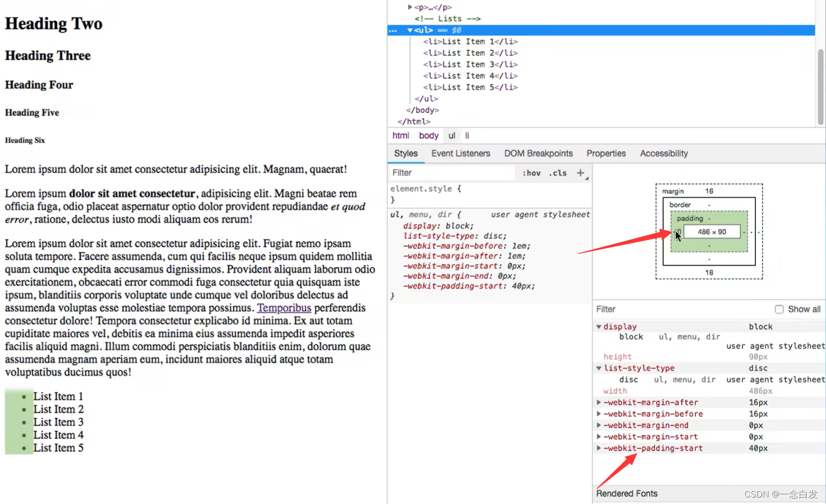Collapse the display property in Computed pane
Screen dimensions: 826x504
pyautogui.click(x=599, y=326)
